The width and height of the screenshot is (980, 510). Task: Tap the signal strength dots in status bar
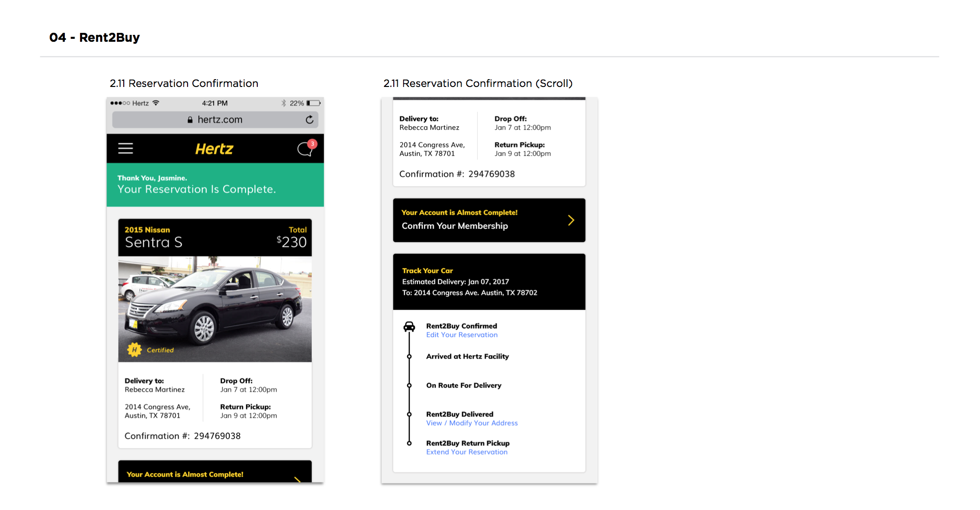[x=120, y=103]
